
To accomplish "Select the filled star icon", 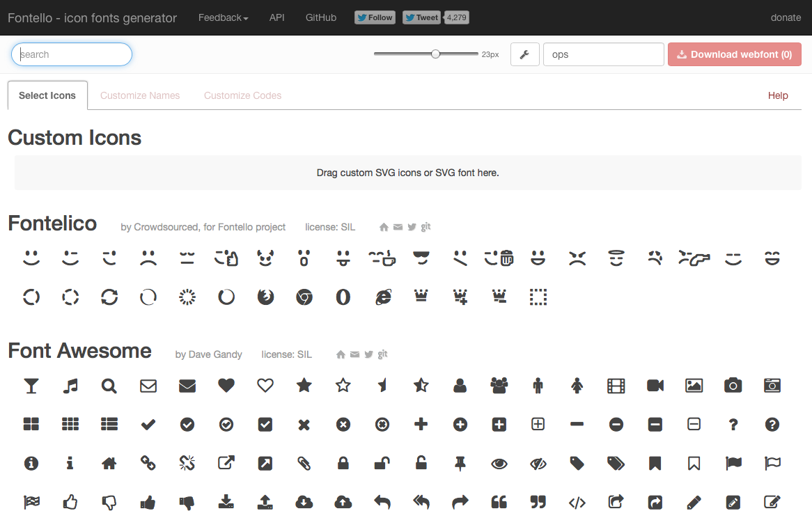I will (x=304, y=385).
